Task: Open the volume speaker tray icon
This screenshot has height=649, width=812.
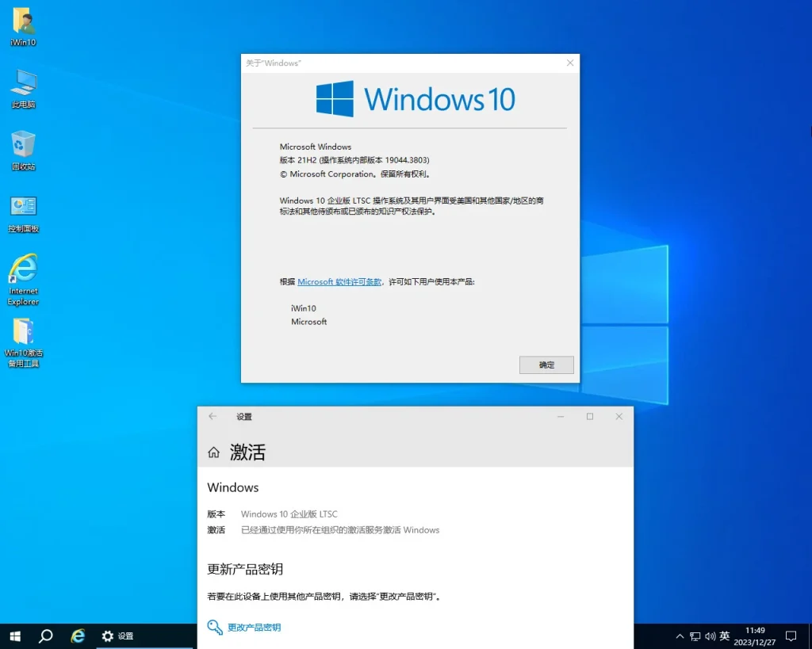Action: [710, 636]
